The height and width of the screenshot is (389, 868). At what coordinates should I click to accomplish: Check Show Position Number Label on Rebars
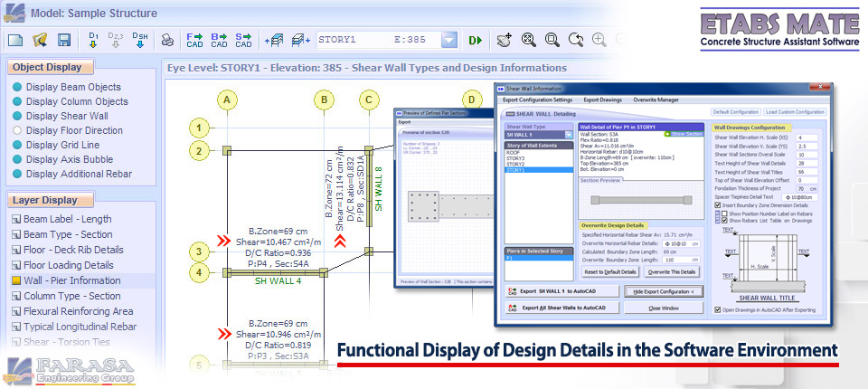point(724,213)
